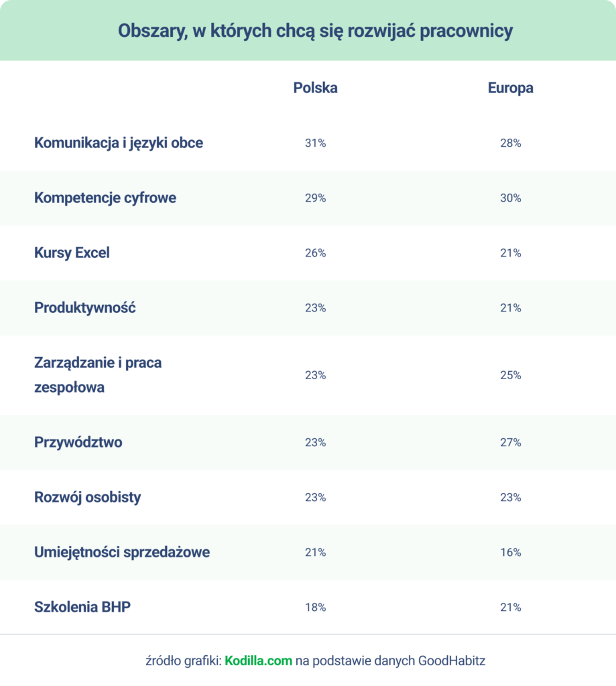Select the Europa column header
Screen dimensions: 616x686
coord(511,88)
